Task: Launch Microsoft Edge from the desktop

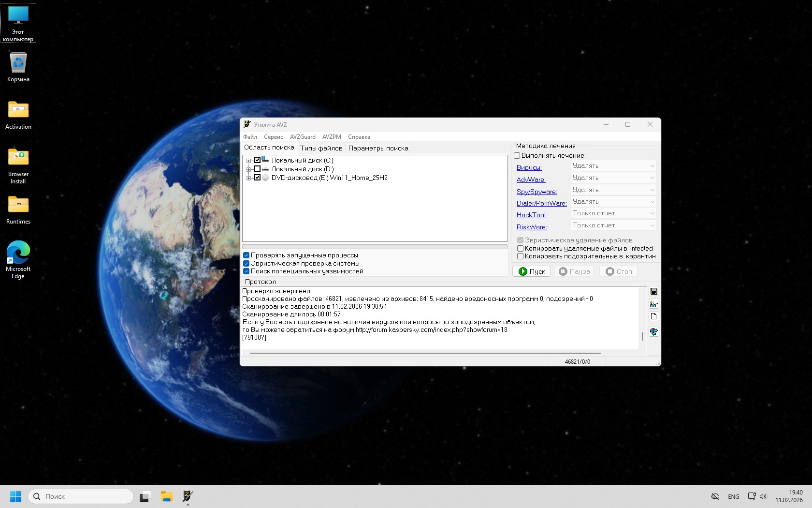Action: pyautogui.click(x=18, y=260)
